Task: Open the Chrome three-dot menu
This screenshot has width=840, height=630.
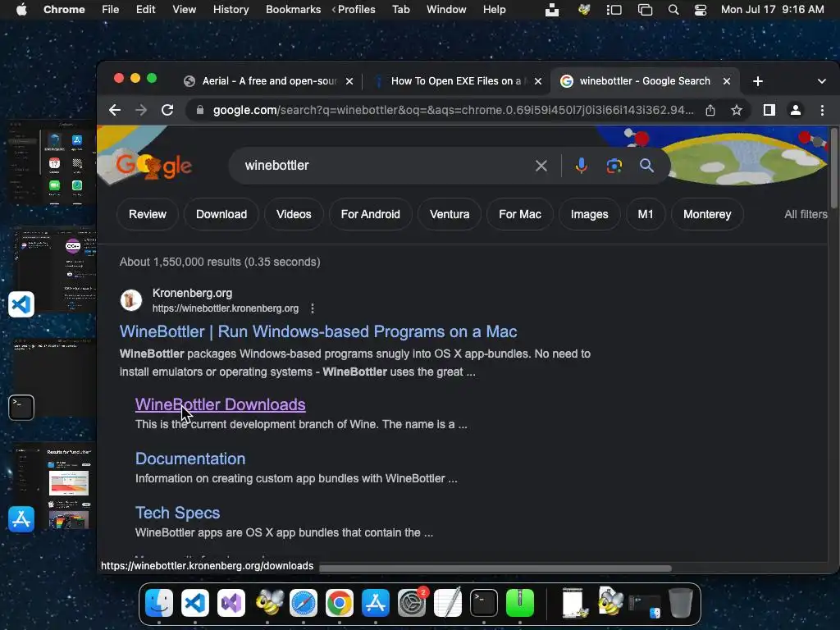Action: pos(822,110)
